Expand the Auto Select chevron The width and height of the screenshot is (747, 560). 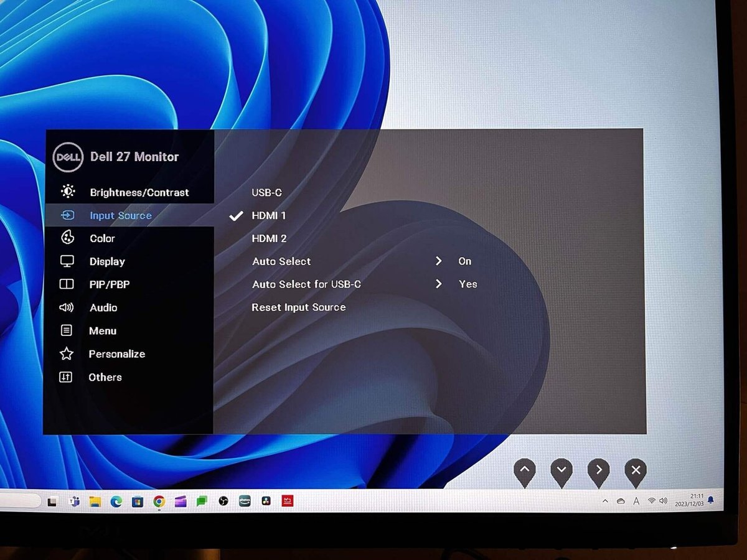[439, 261]
